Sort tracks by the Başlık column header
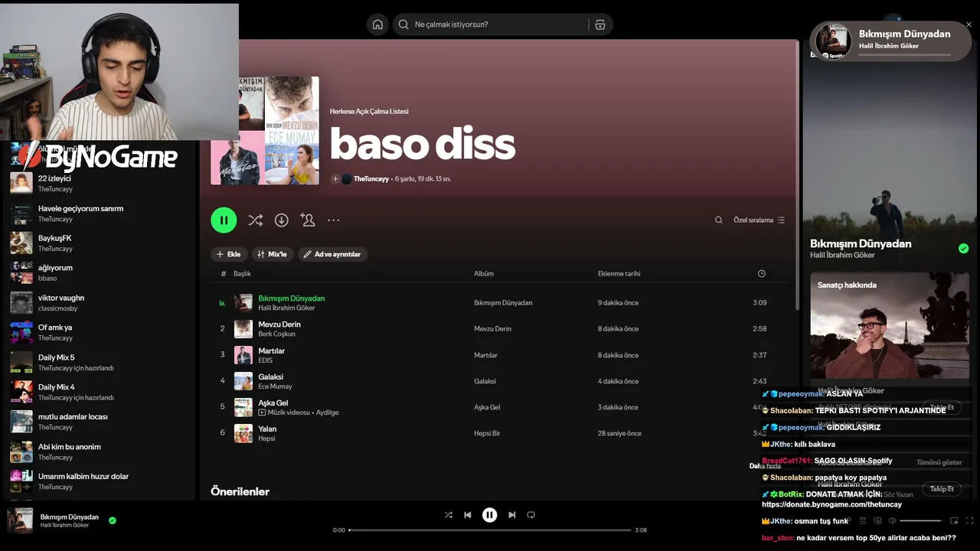The image size is (980, 551). [x=242, y=274]
